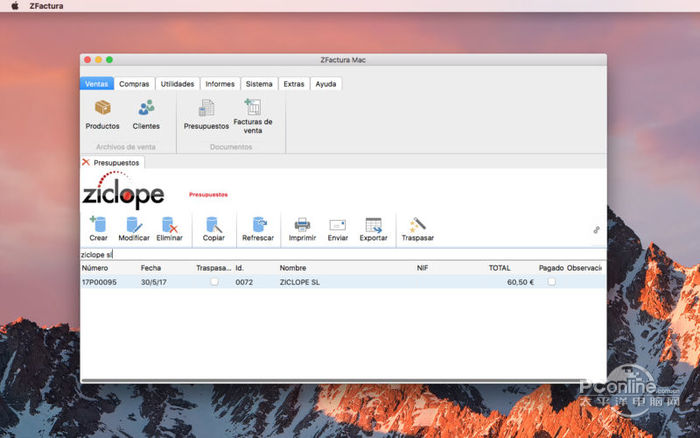The image size is (700, 438).
Task: Click the Traspasar wand icon
Action: coord(417,225)
